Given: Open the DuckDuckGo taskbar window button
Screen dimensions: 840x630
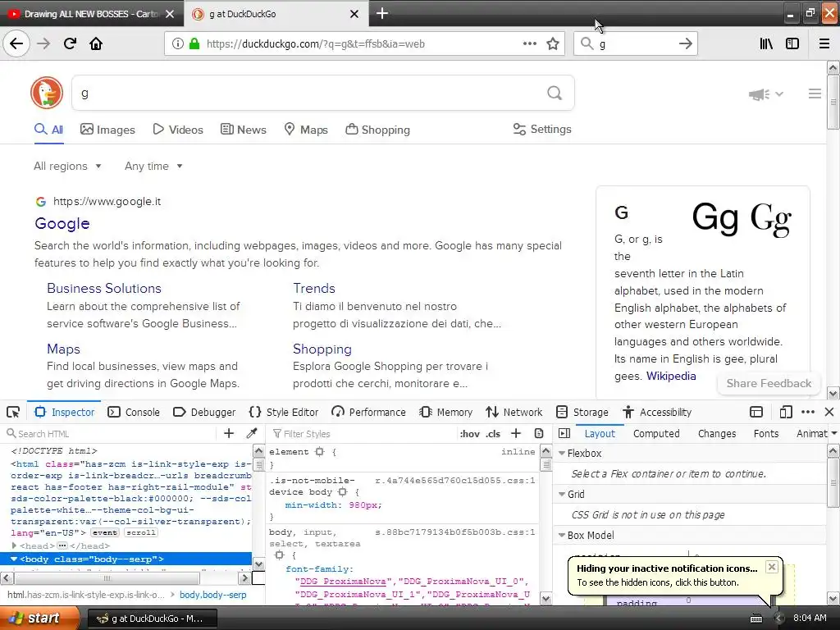Looking at the screenshot, I should click(152, 619).
